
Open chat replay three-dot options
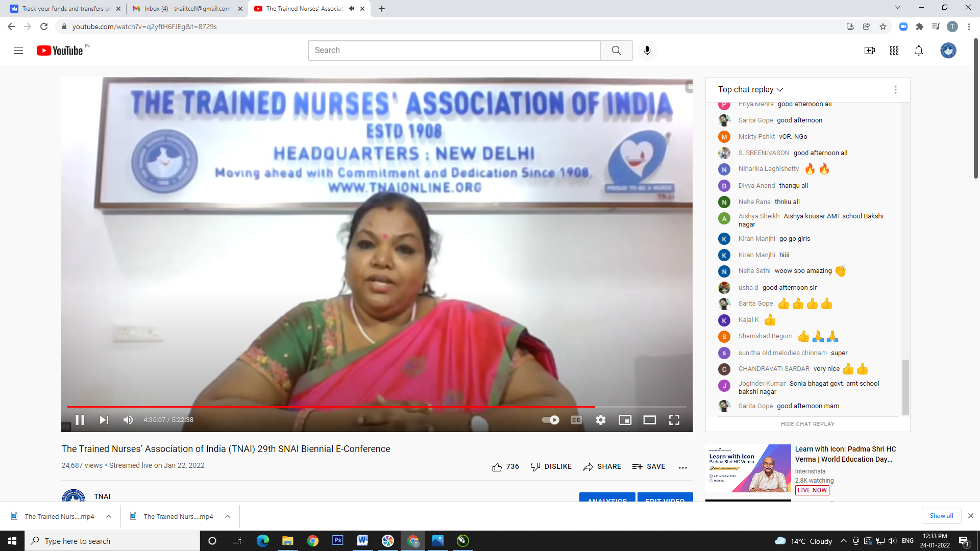896,90
